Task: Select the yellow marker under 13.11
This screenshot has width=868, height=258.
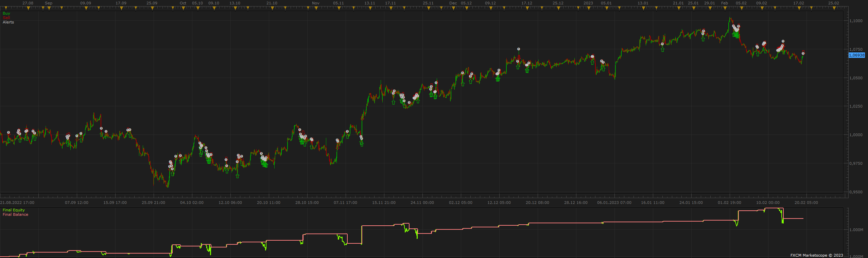Action: pyautogui.click(x=369, y=8)
